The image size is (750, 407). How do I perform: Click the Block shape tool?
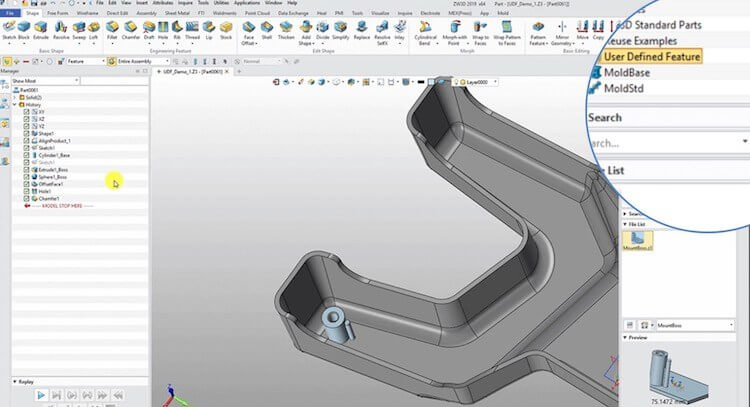point(24,31)
